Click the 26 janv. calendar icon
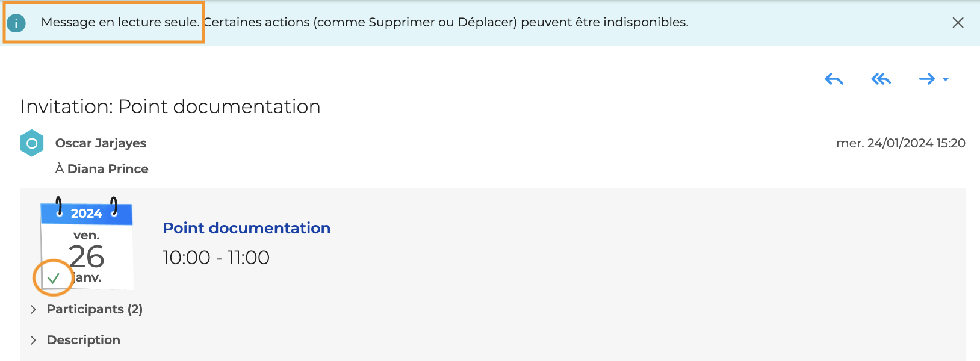The image size is (980, 361). click(87, 244)
